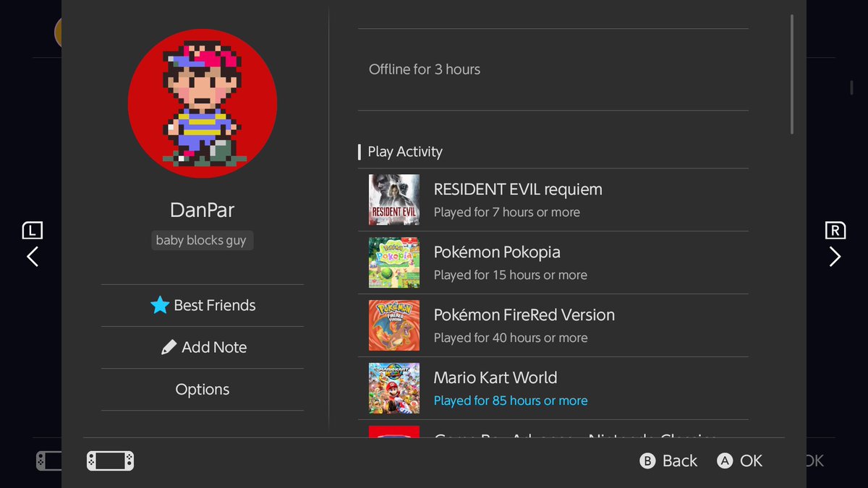Click the Joy-Con controller icon in footer
This screenshot has width=868, height=488.
click(x=110, y=461)
